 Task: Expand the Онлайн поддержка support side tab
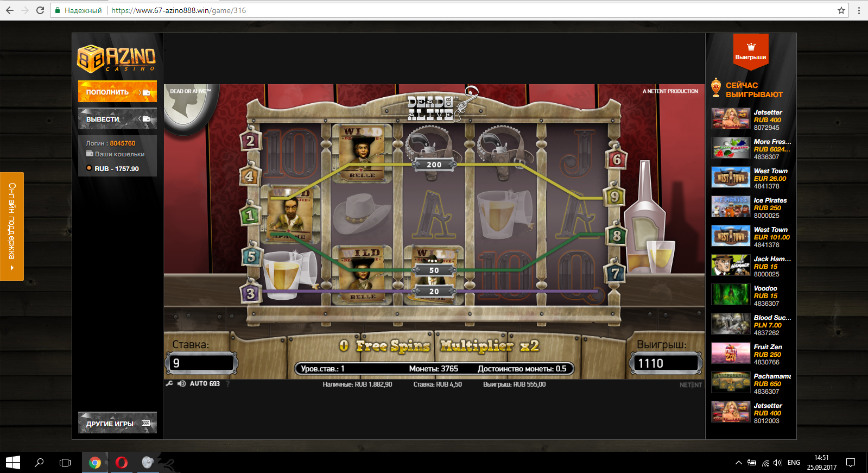point(12,226)
